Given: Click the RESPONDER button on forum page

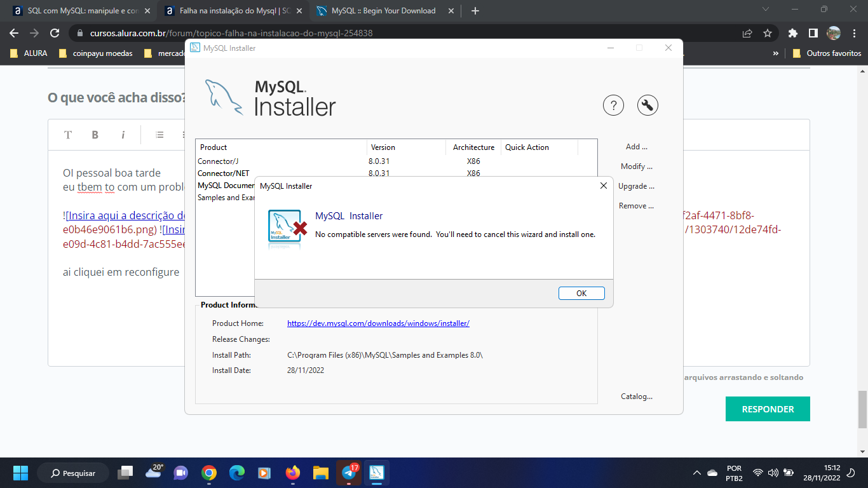Looking at the screenshot, I should click(x=768, y=409).
